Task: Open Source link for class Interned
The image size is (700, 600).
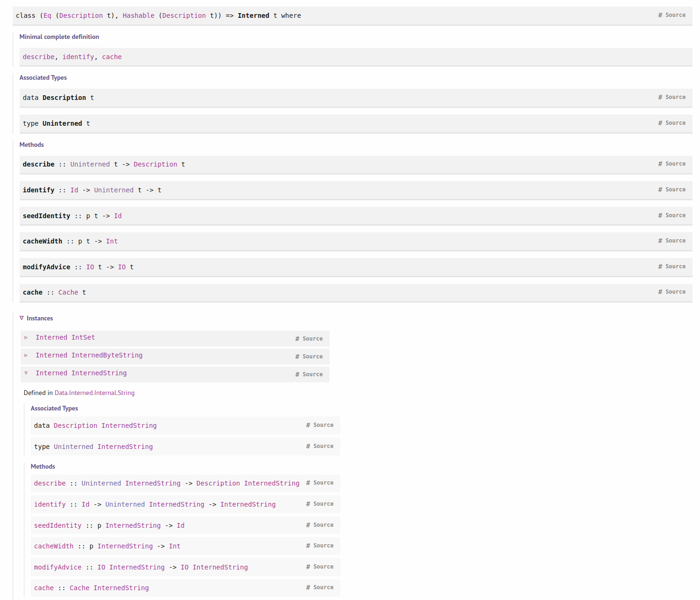Action: click(675, 15)
